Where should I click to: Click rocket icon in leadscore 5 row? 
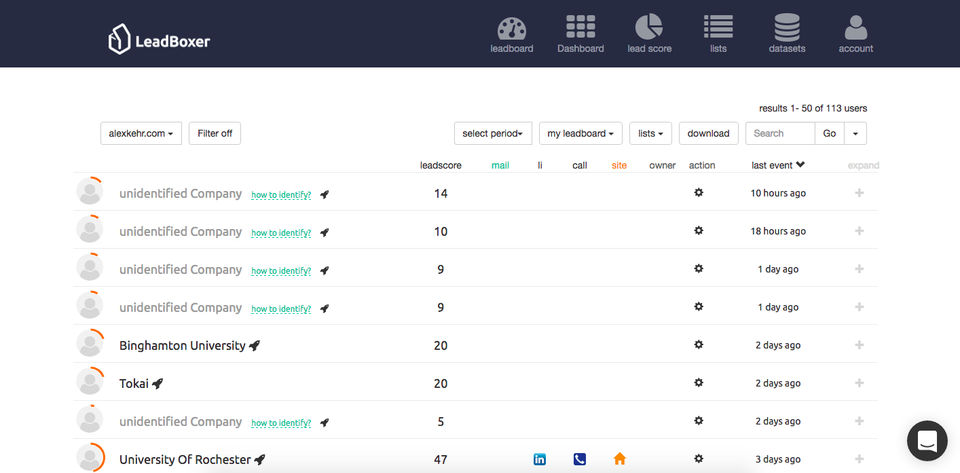[x=324, y=422]
